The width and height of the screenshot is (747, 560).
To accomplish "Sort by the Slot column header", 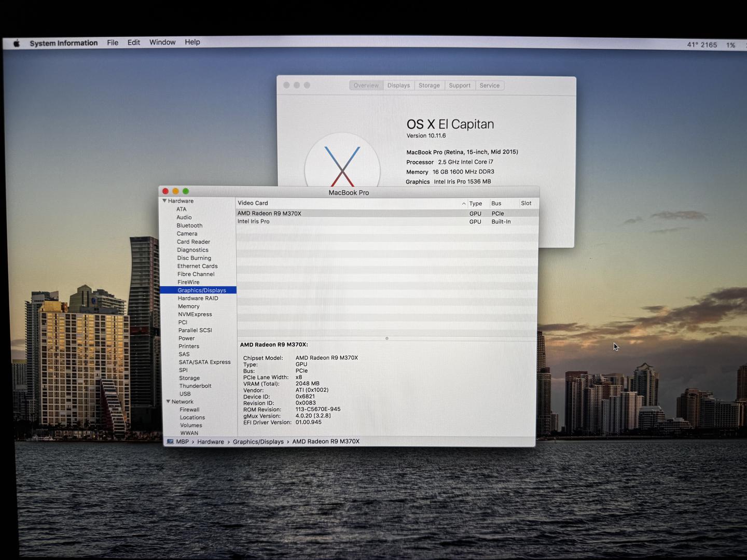I will 528,203.
